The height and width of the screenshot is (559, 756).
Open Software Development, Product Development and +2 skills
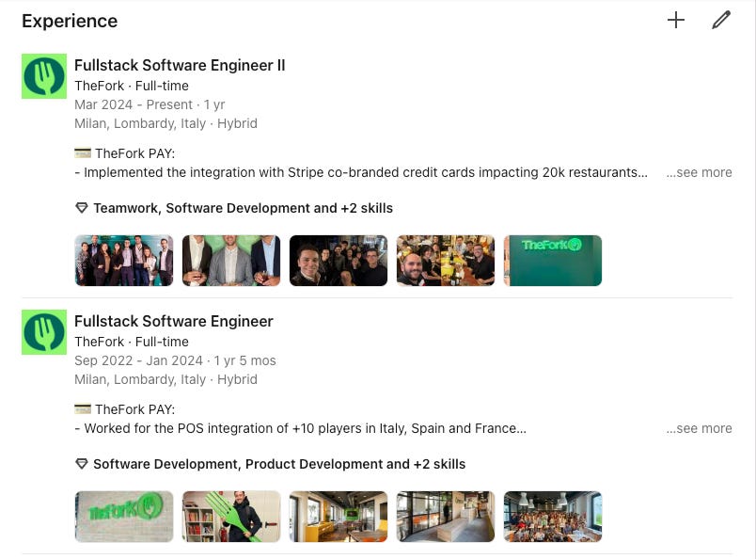(x=279, y=464)
